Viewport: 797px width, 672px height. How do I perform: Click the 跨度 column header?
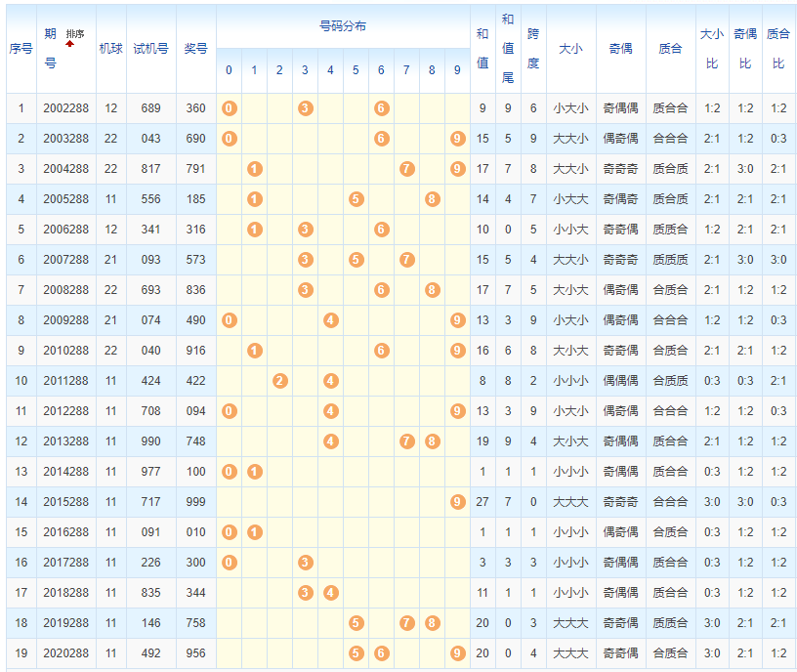click(x=533, y=49)
